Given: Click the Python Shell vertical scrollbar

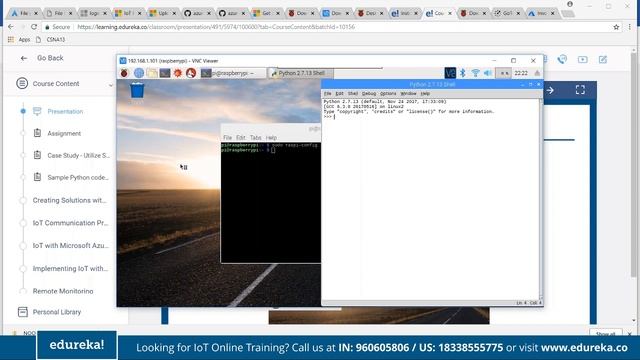Looking at the screenshot, I should [x=541, y=199].
